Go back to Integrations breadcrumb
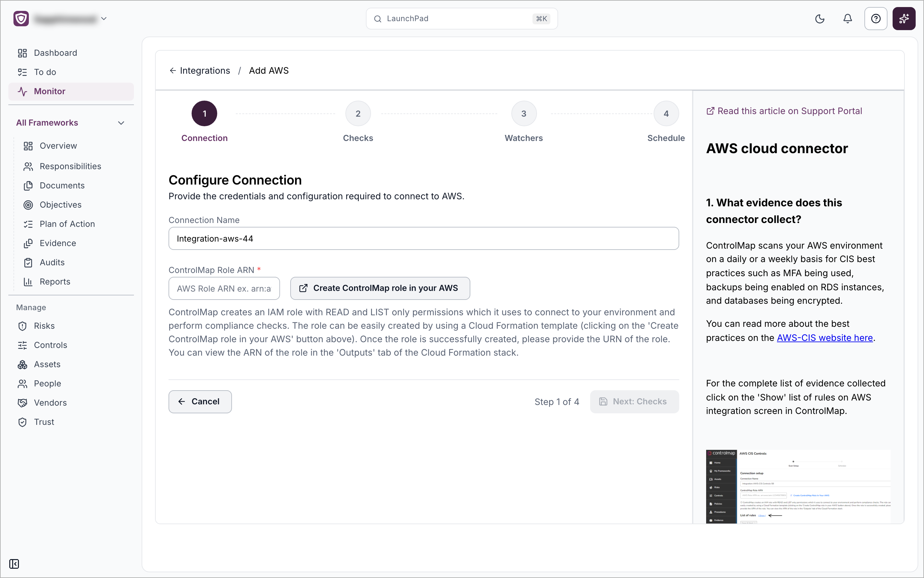The width and height of the screenshot is (924, 578). coord(200,71)
